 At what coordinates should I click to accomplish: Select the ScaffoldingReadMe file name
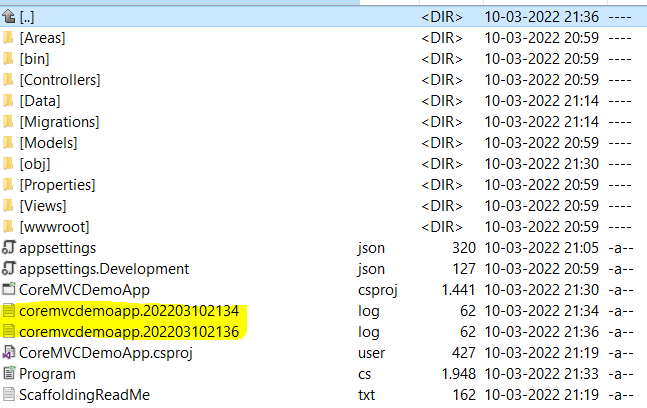click(x=84, y=395)
